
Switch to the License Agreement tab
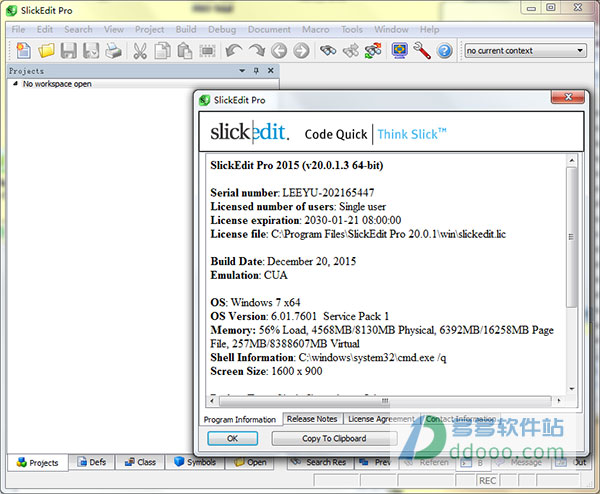click(381, 419)
